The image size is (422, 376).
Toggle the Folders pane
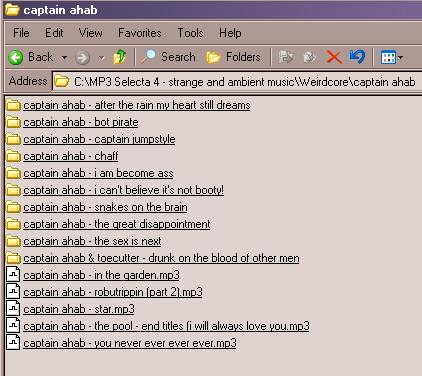click(x=233, y=57)
